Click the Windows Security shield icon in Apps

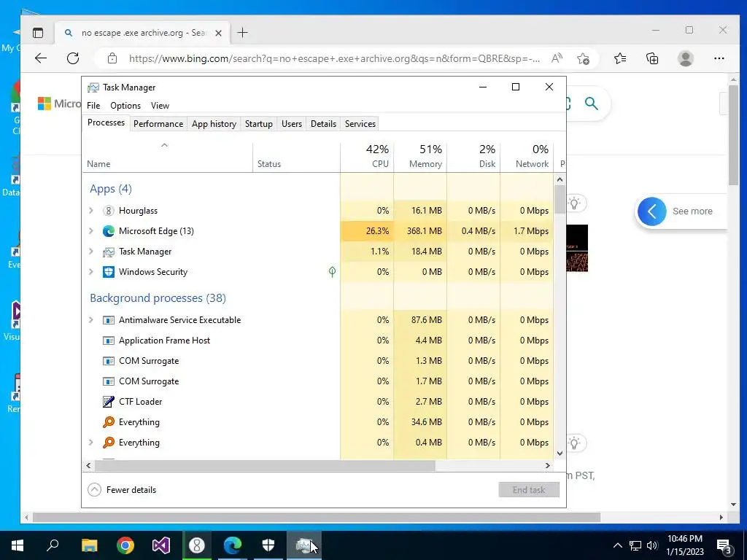pyautogui.click(x=109, y=272)
